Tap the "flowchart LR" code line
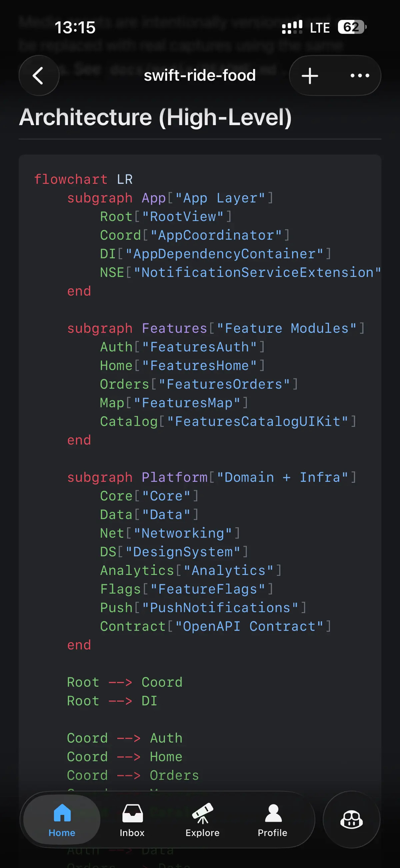 point(83,179)
